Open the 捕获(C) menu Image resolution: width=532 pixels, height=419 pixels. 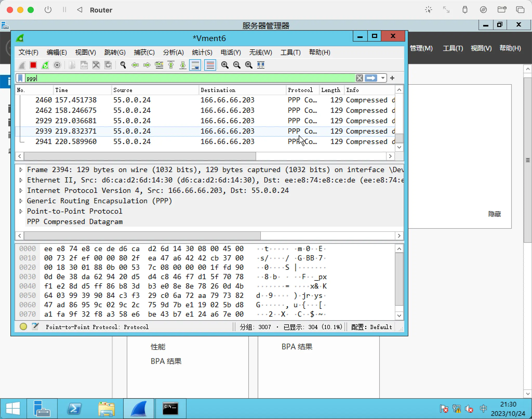pyautogui.click(x=144, y=53)
